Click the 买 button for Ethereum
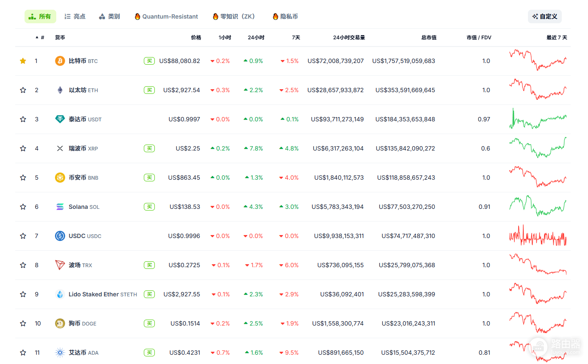The width and height of the screenshot is (588, 364). click(x=149, y=90)
